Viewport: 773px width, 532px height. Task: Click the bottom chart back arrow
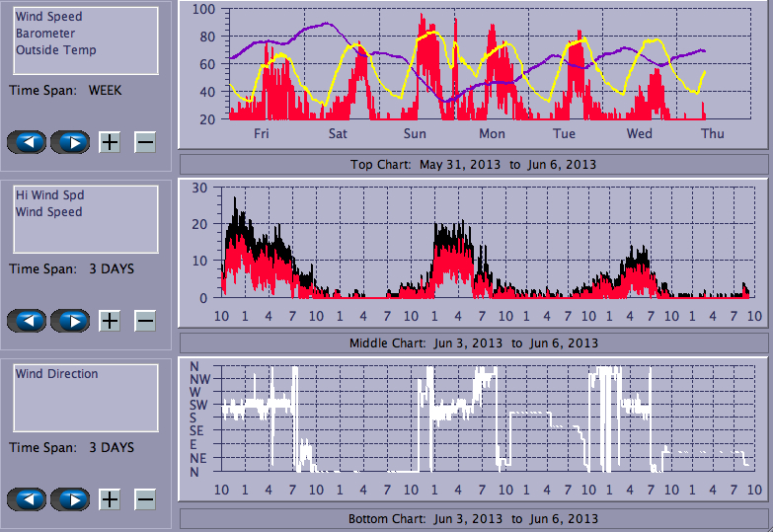(x=27, y=499)
